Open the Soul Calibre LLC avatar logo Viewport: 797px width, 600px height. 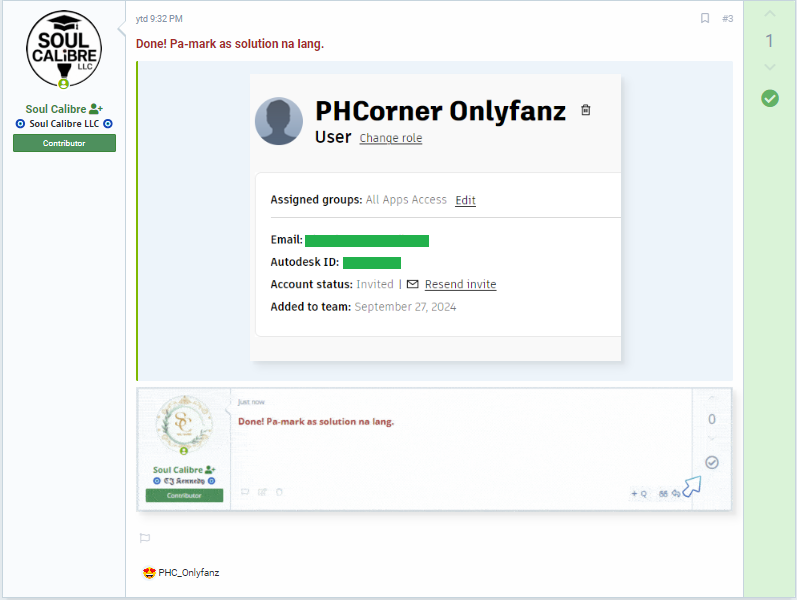coord(64,49)
